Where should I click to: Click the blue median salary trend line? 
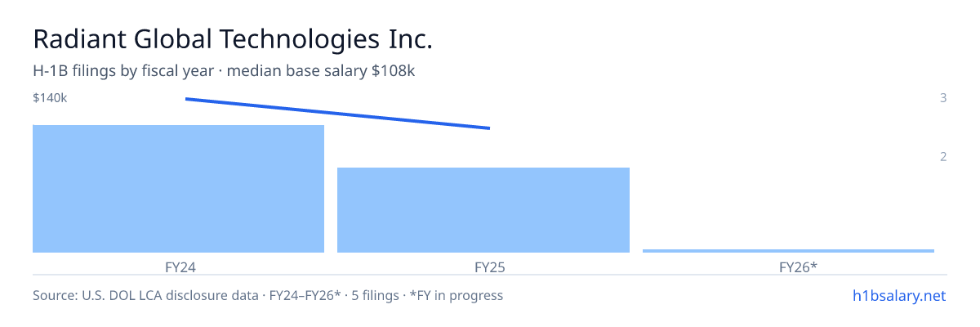(x=337, y=114)
